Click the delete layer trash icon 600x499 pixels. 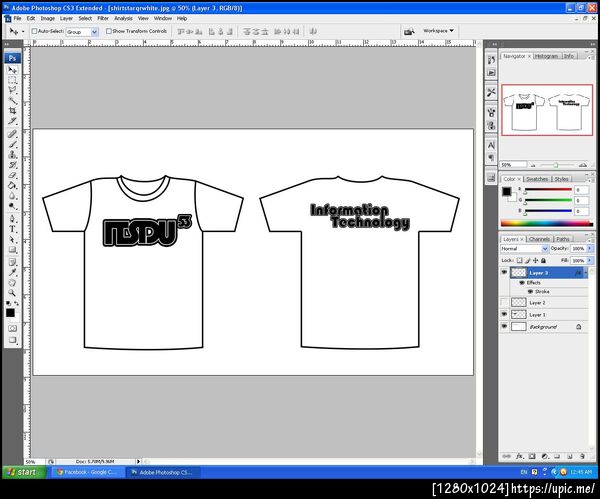(582, 456)
